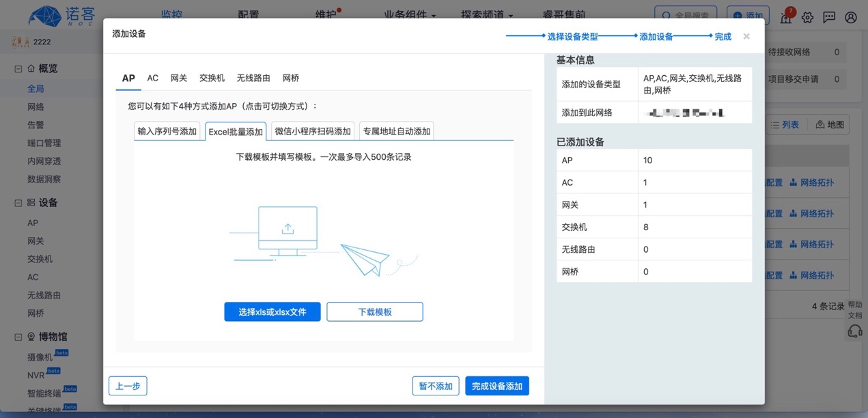Click the help document headset icon
The height and width of the screenshot is (418, 868).
(854, 331)
